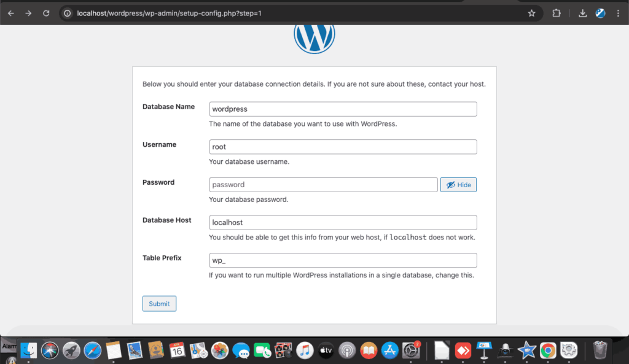Launch Keynote from the dock
629x364 pixels.
(483, 350)
